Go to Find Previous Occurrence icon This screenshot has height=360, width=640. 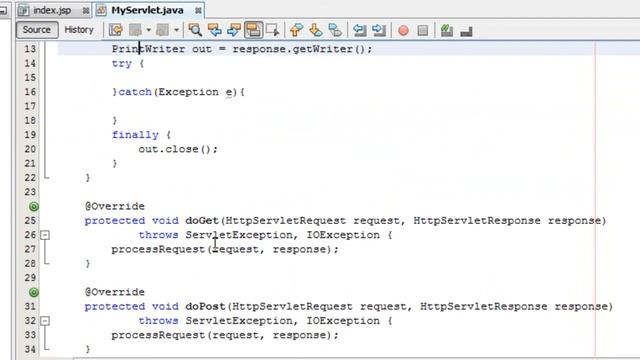[215, 30]
